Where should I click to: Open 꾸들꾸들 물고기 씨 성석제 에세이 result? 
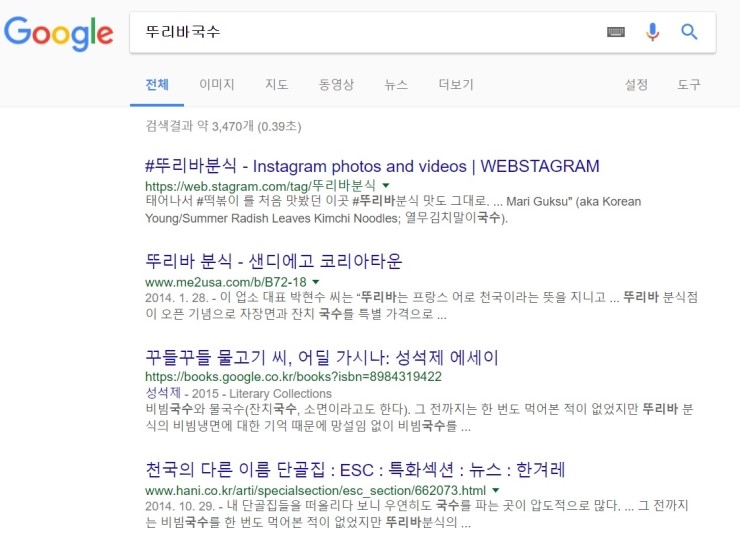point(322,357)
